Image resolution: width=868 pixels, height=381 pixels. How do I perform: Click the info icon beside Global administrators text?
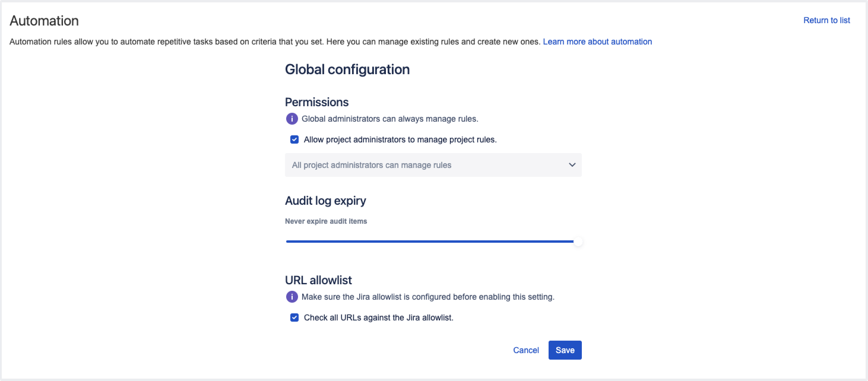point(292,119)
